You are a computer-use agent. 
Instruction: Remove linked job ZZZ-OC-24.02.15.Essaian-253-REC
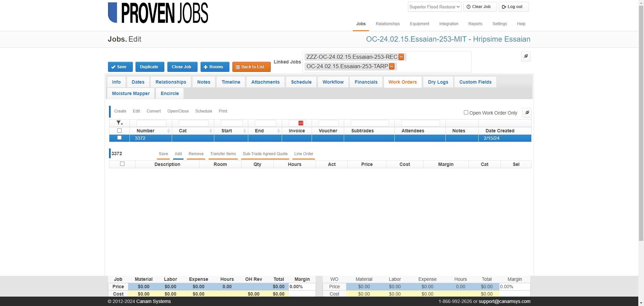tap(401, 57)
